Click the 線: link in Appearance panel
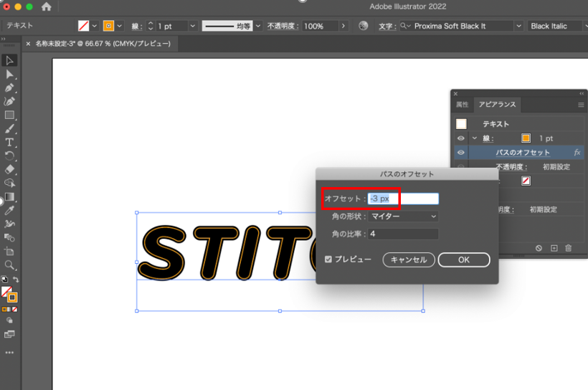Image resolution: width=588 pixels, height=390 pixels. 488,138
